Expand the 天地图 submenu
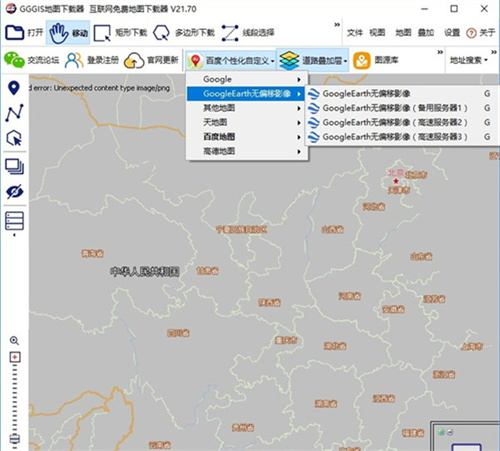The image size is (500, 451). coord(247,122)
